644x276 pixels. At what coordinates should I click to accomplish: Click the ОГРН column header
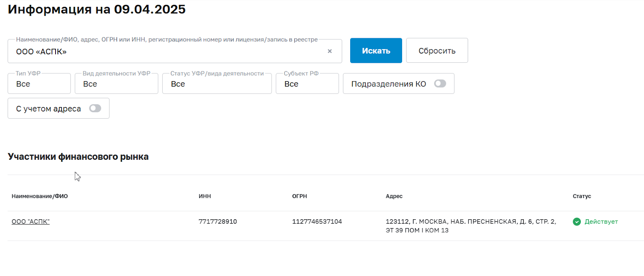[x=299, y=196]
